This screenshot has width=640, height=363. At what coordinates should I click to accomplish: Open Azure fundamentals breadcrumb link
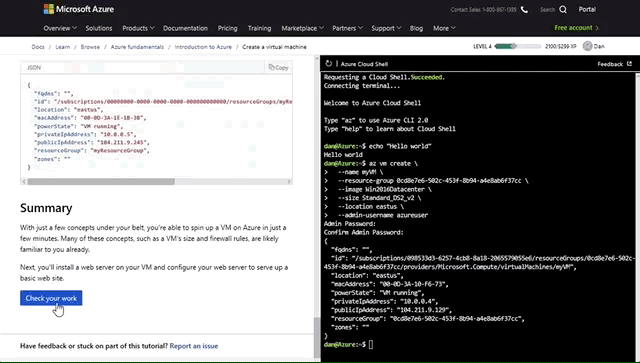137,47
